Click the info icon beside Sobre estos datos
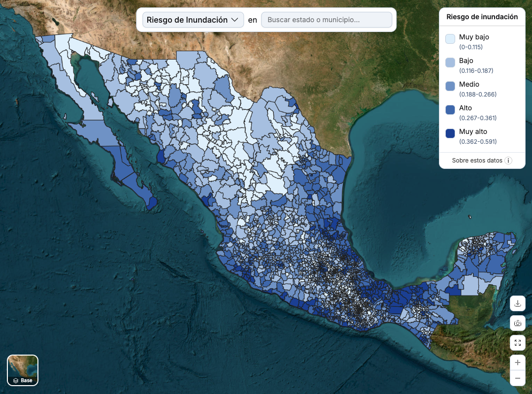The image size is (532, 394). coord(509,161)
